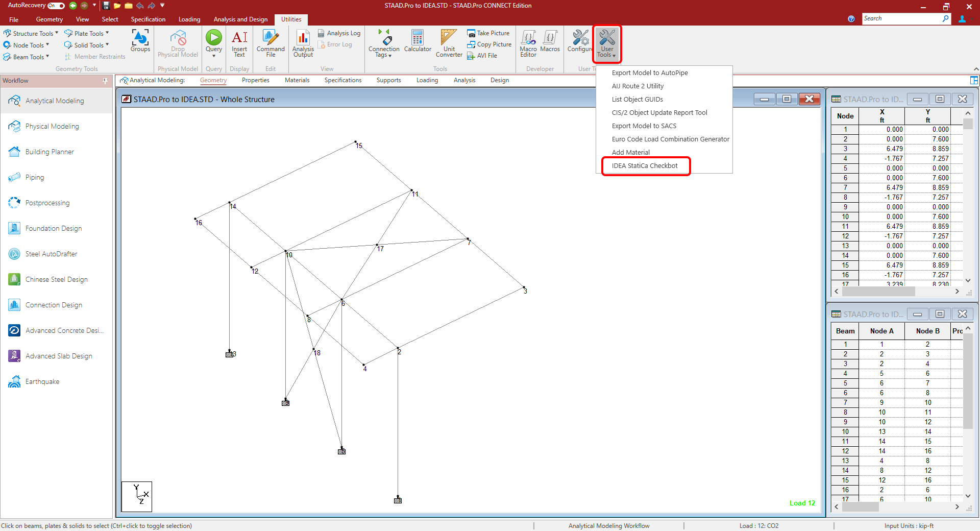
Task: Open the Analysis Output view
Action: coord(303,43)
